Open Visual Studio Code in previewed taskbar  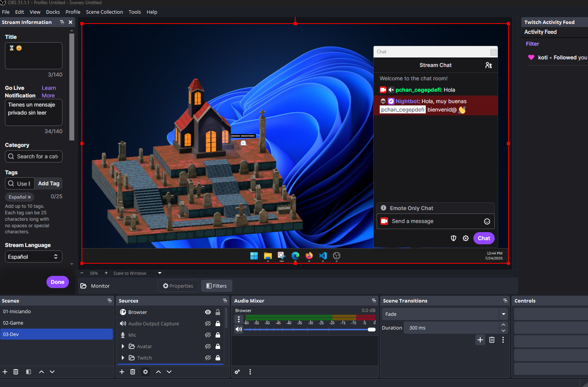pyautogui.click(x=323, y=256)
